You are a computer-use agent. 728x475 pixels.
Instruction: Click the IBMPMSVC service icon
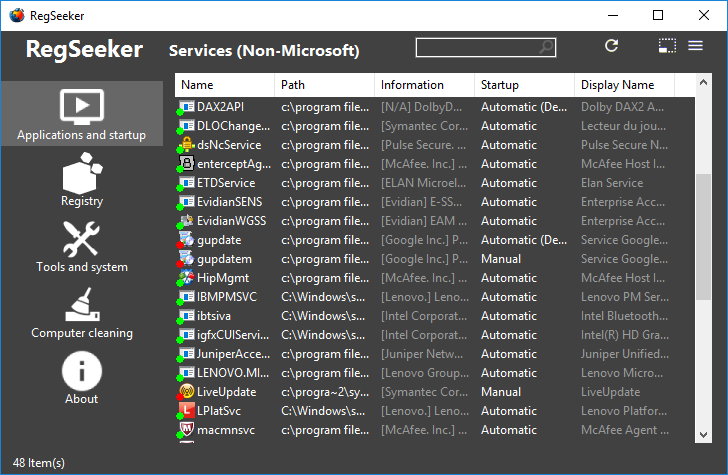pyautogui.click(x=186, y=297)
